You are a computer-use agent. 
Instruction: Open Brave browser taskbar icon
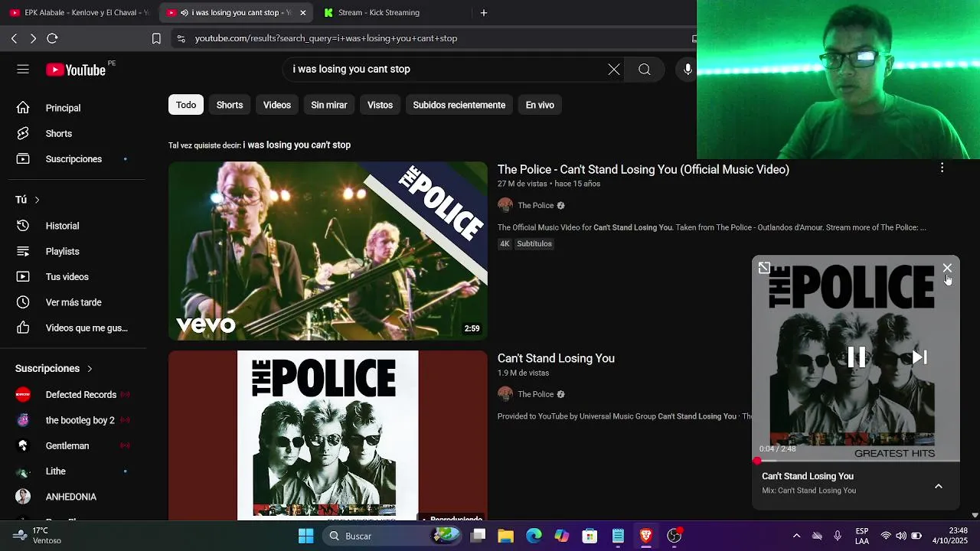tap(645, 536)
